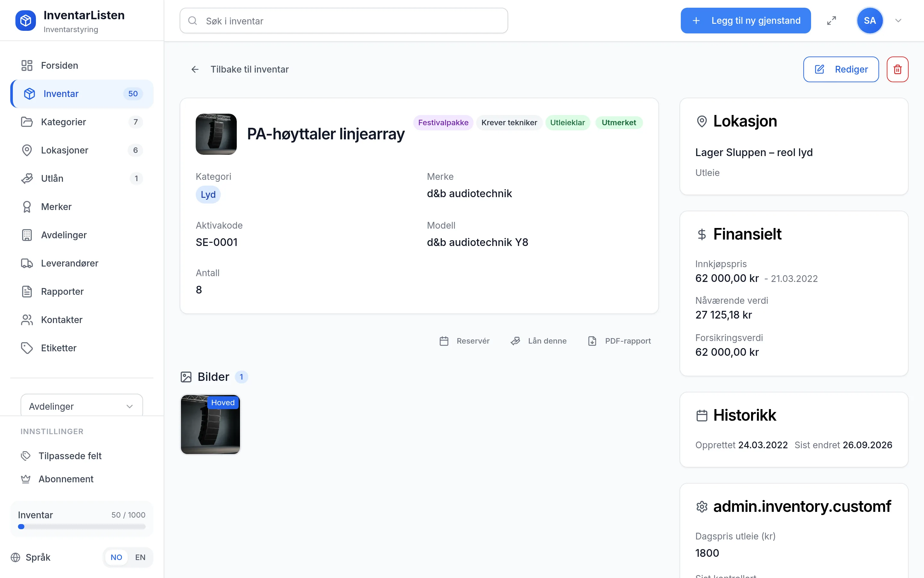Click the Lokasjon card pin icon
The height and width of the screenshot is (578, 924).
702,122
